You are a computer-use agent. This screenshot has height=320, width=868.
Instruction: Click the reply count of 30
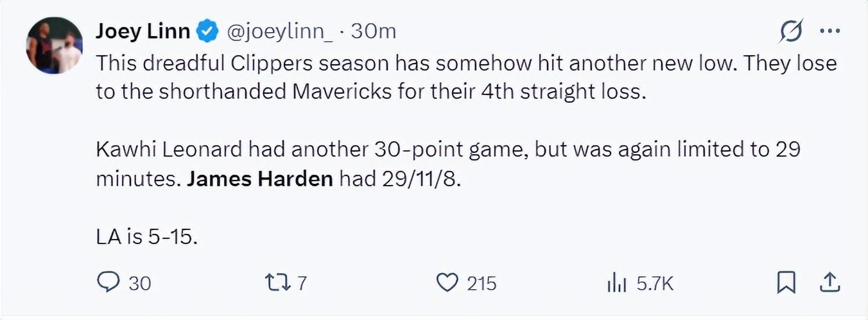(140, 283)
